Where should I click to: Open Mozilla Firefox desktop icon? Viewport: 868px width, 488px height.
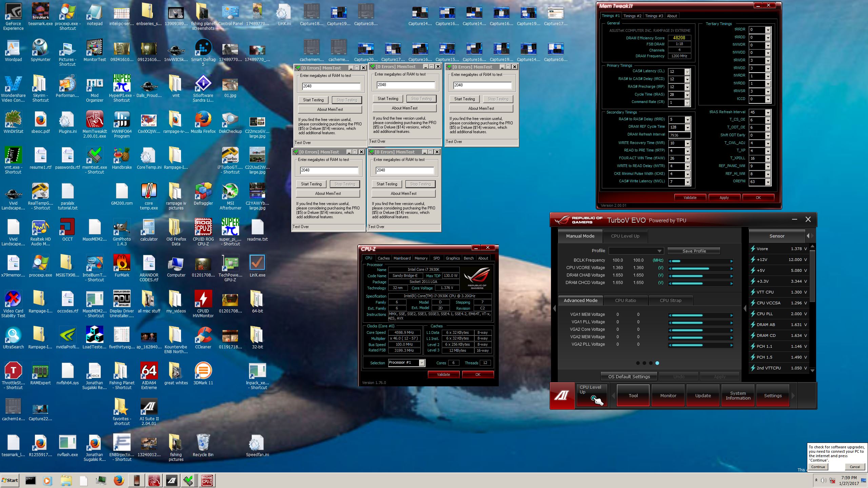pos(203,122)
